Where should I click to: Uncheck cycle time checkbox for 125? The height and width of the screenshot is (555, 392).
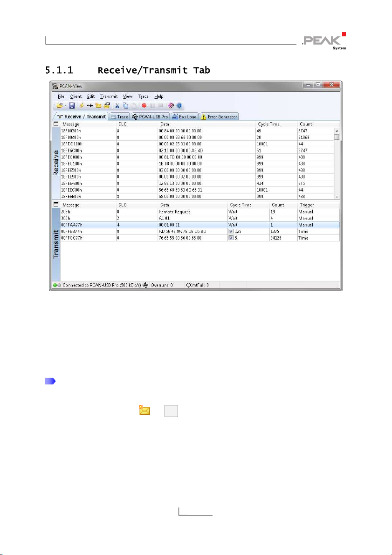pyautogui.click(x=231, y=232)
